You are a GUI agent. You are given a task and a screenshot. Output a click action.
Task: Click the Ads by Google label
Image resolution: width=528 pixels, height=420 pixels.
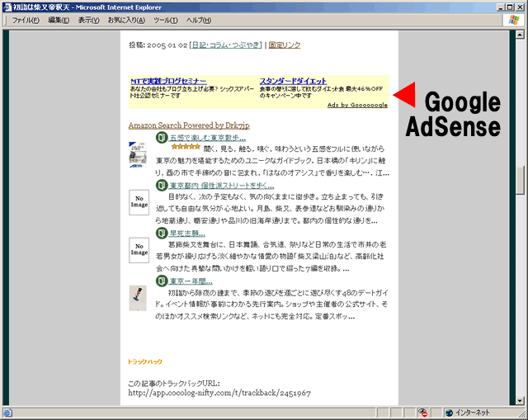357,105
